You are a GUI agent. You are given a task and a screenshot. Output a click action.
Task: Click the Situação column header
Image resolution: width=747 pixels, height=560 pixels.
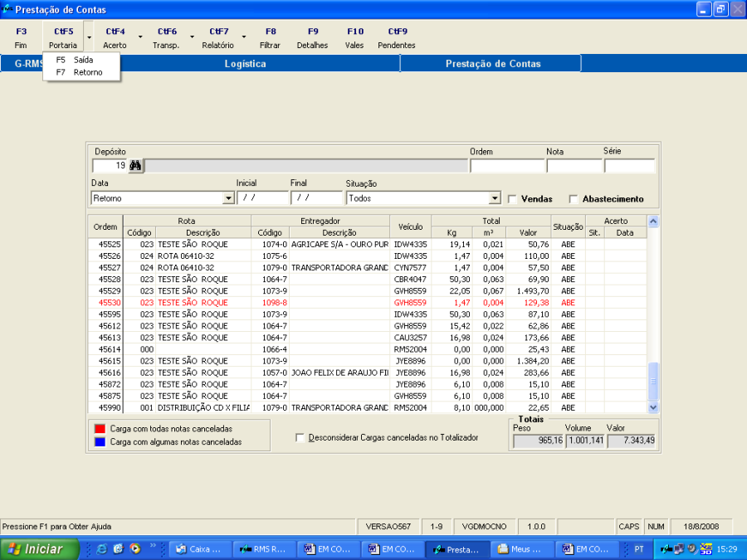[568, 226]
